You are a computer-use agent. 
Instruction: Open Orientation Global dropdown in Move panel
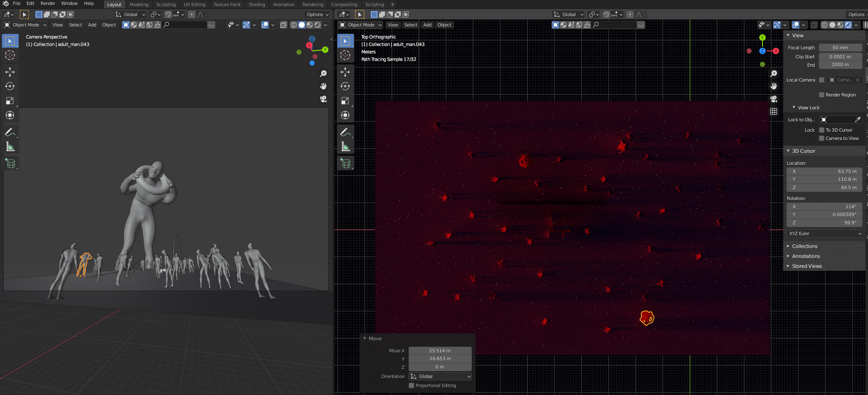(440, 376)
